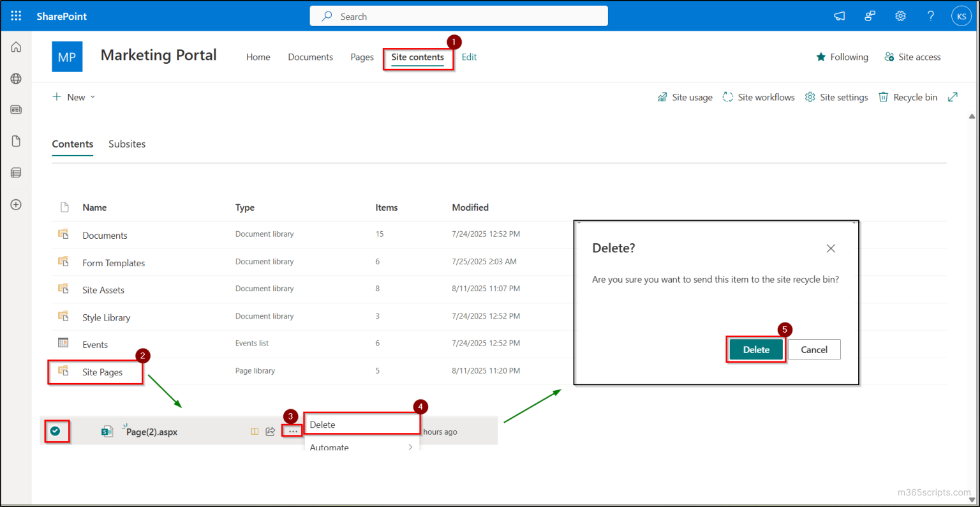Cancel the delete confirmation dialog
The image size is (980, 507).
[x=814, y=349]
